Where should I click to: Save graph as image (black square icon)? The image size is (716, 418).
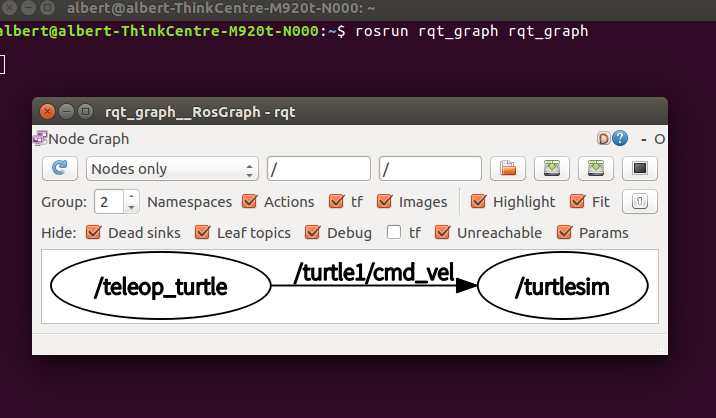pos(640,169)
